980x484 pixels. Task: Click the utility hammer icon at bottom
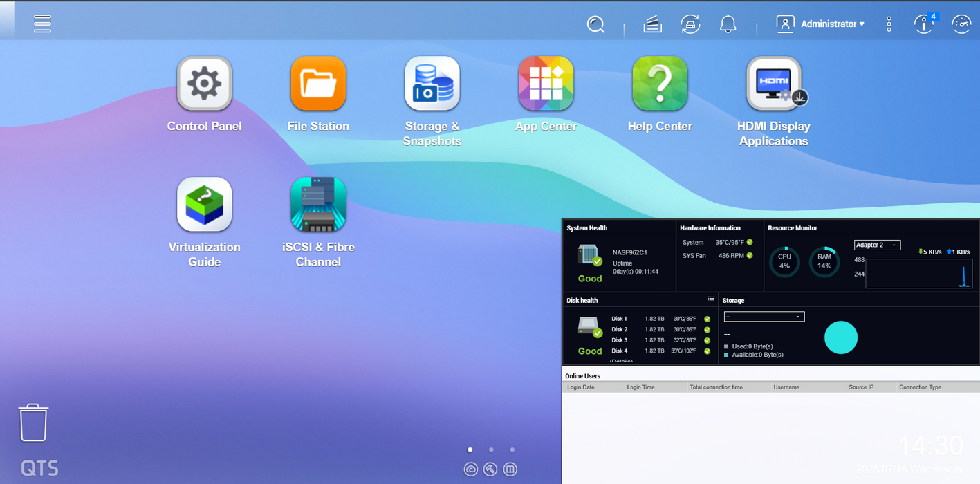click(490, 469)
